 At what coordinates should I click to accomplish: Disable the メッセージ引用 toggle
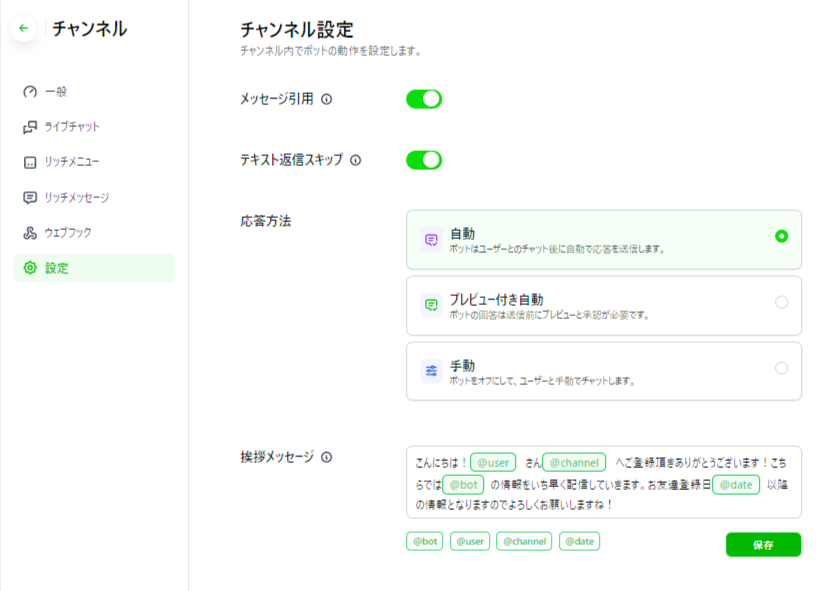[423, 99]
